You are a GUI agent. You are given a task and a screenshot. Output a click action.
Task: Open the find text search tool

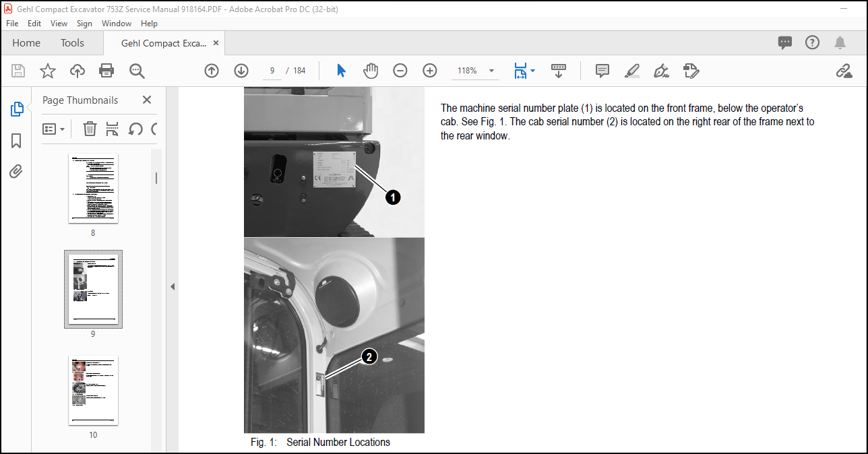point(137,71)
